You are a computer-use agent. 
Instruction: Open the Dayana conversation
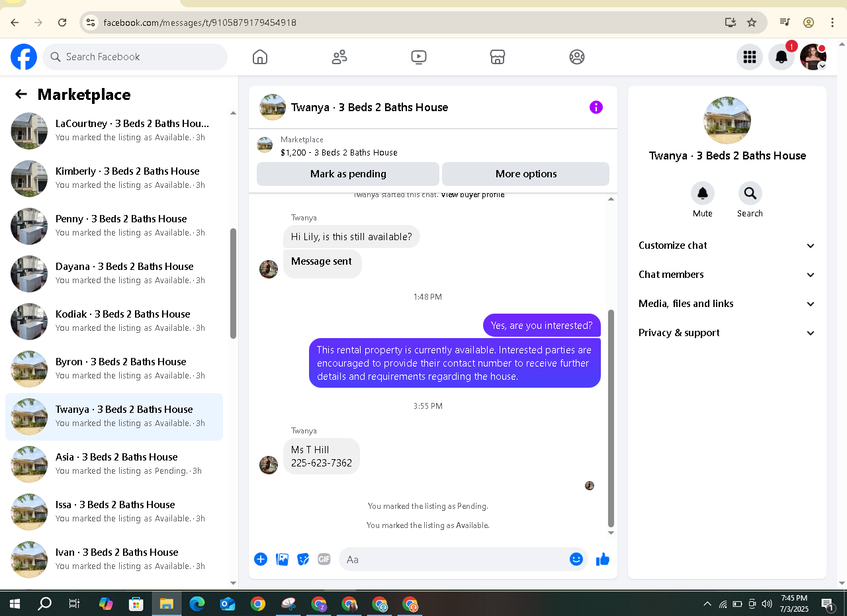pos(114,274)
